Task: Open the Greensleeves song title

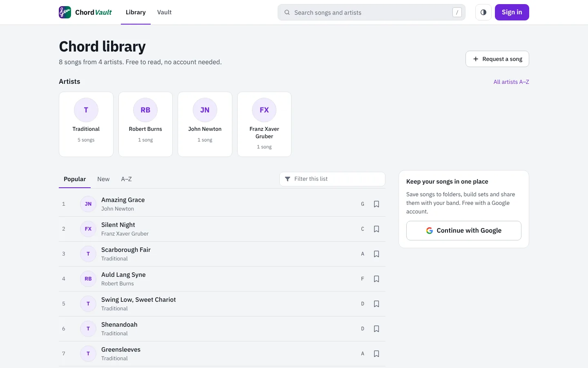Action: click(x=121, y=350)
